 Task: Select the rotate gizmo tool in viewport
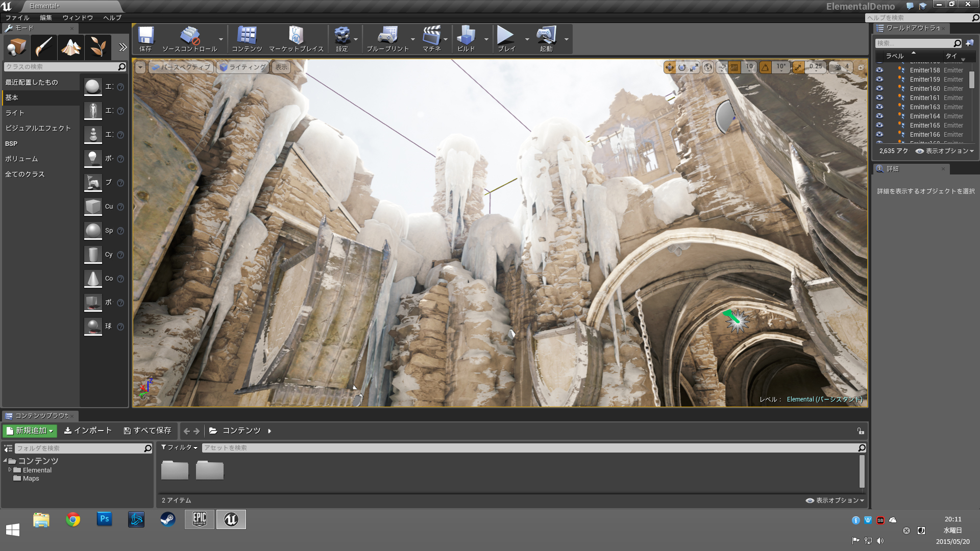682,67
